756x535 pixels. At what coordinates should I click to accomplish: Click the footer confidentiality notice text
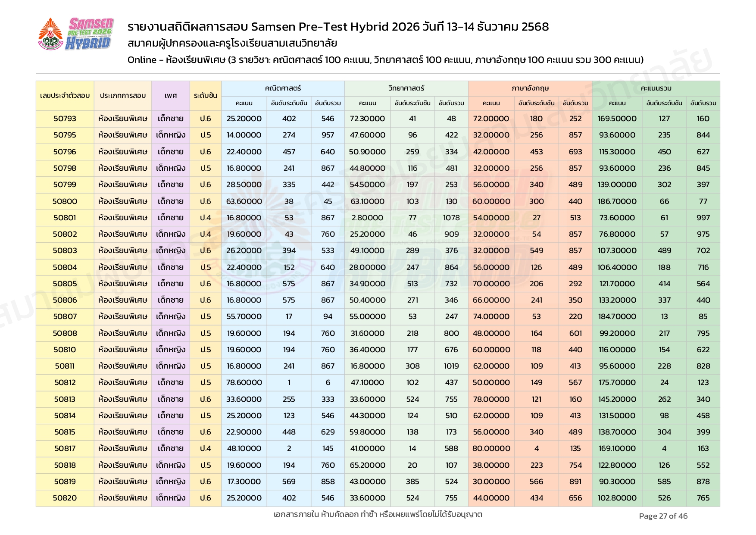[378, 514]
